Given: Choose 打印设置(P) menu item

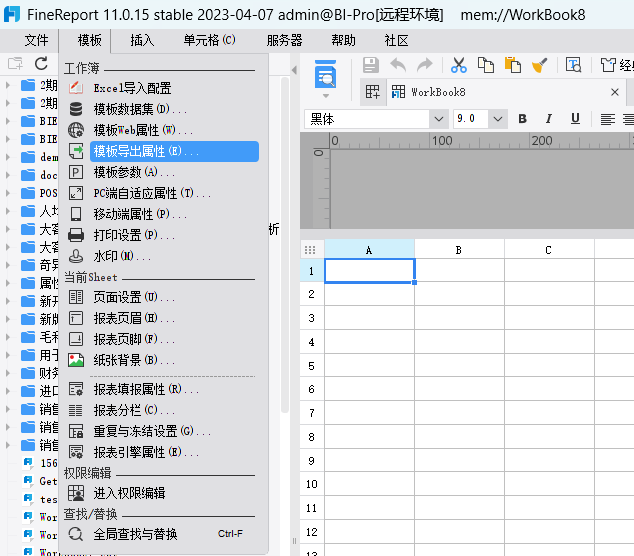Looking at the screenshot, I should (163, 235).
